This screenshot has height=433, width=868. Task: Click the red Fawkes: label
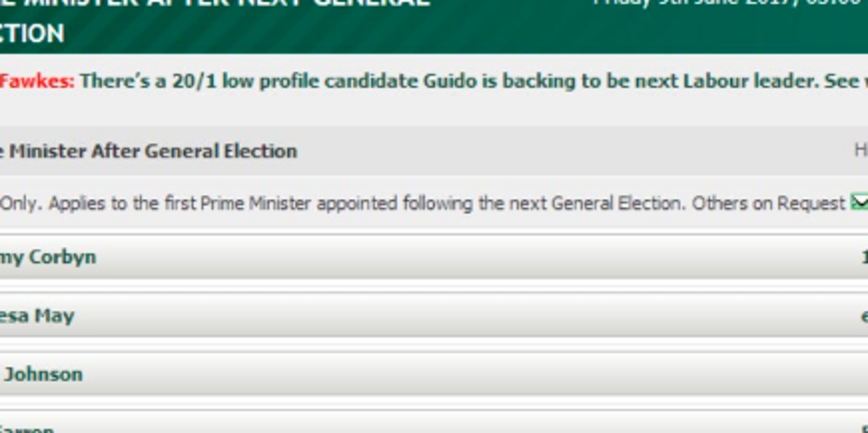37,81
